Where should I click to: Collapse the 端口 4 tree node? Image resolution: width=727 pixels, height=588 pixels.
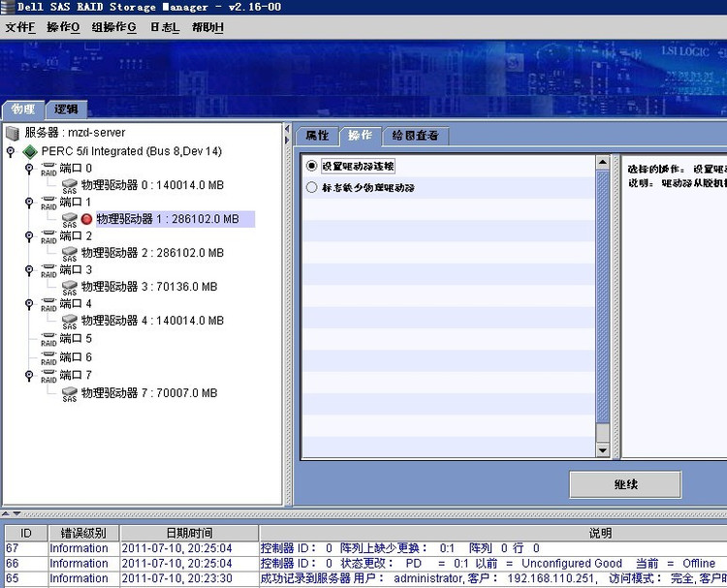pyautogui.click(x=29, y=304)
